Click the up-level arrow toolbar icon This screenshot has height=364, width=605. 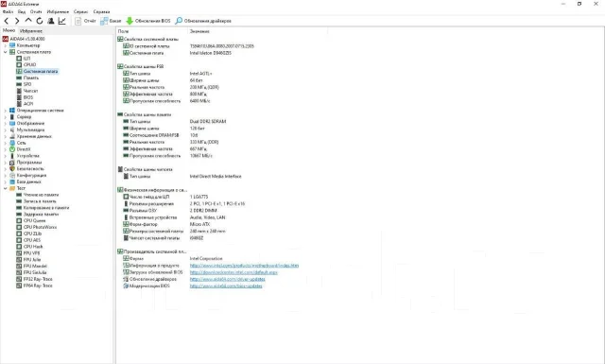tap(28, 21)
